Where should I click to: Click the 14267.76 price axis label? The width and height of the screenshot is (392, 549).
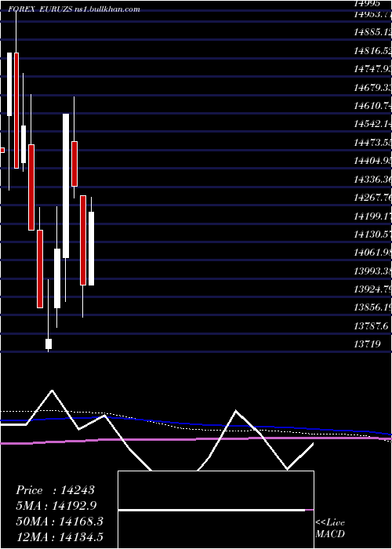(372, 198)
